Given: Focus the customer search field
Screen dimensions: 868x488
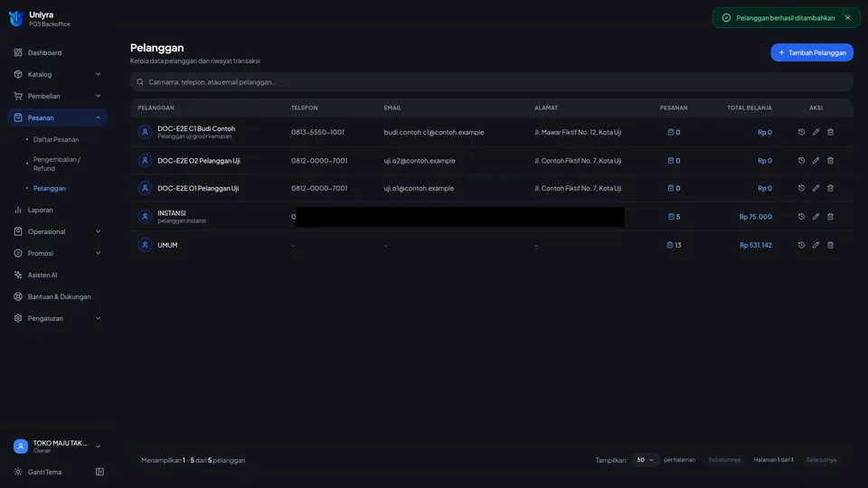Looking at the screenshot, I should (x=492, y=82).
